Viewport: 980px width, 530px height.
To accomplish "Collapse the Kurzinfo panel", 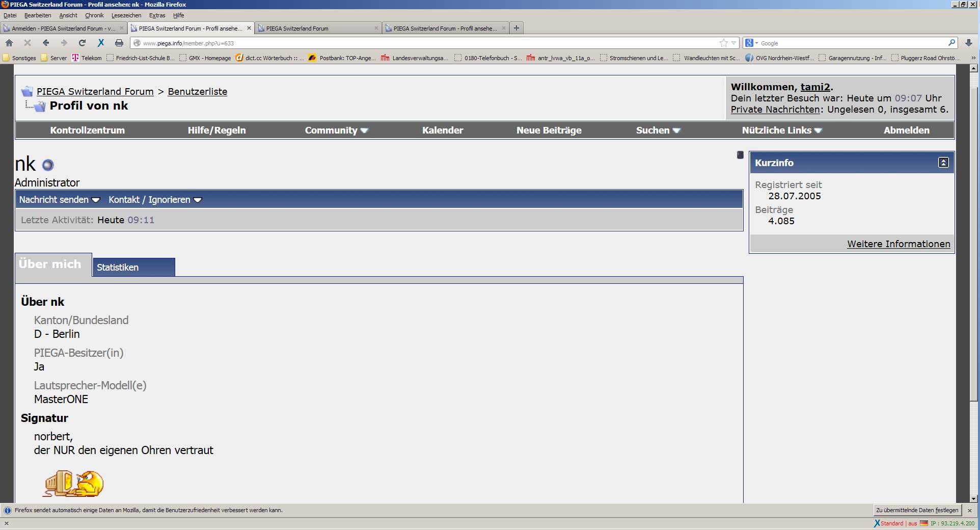I will point(943,163).
